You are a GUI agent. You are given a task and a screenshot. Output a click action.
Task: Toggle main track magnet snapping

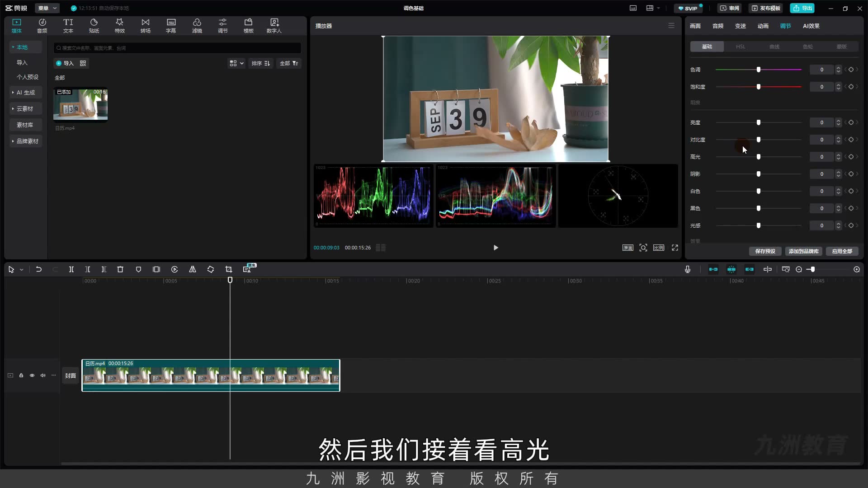(713, 269)
